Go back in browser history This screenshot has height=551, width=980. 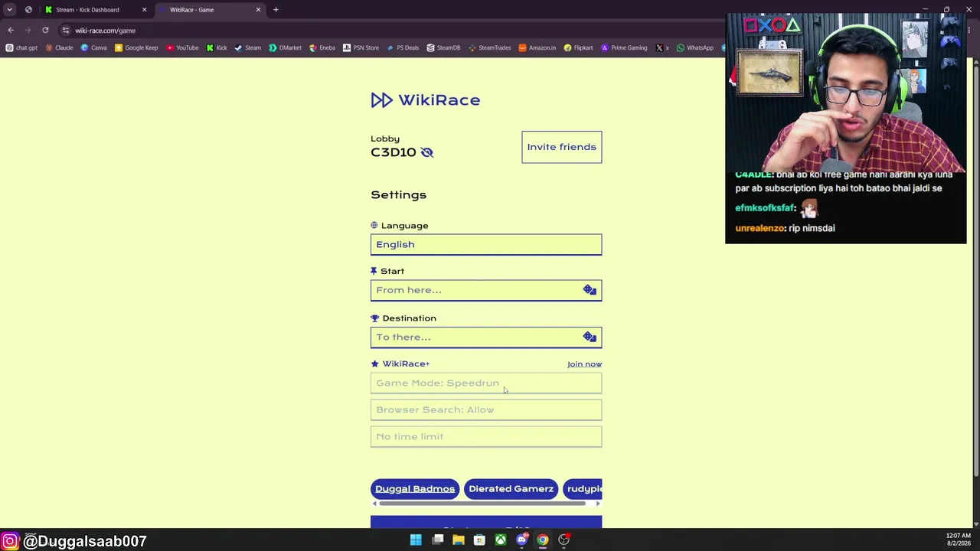coord(11,30)
